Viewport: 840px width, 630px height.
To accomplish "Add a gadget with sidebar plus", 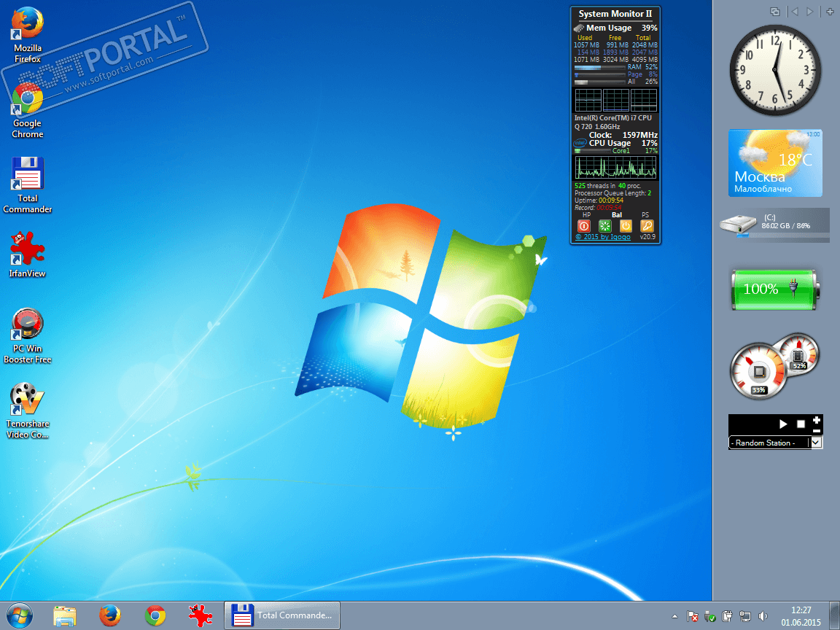I will (830, 11).
